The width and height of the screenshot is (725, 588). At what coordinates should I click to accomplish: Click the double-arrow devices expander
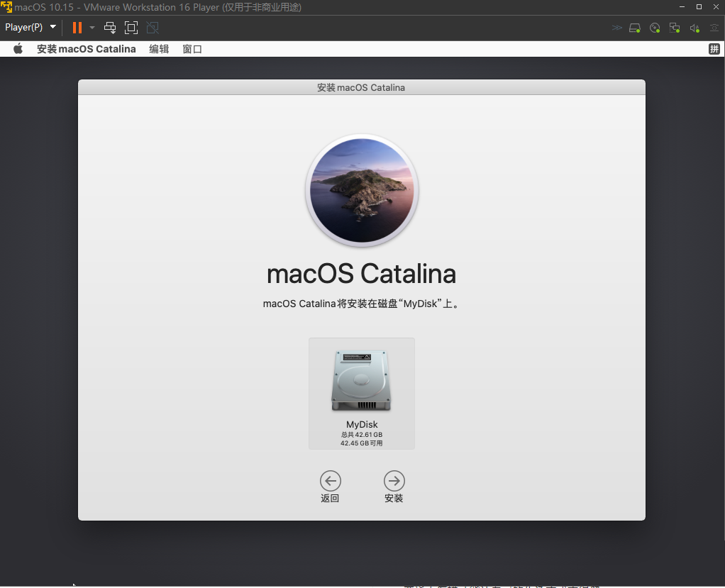(616, 28)
